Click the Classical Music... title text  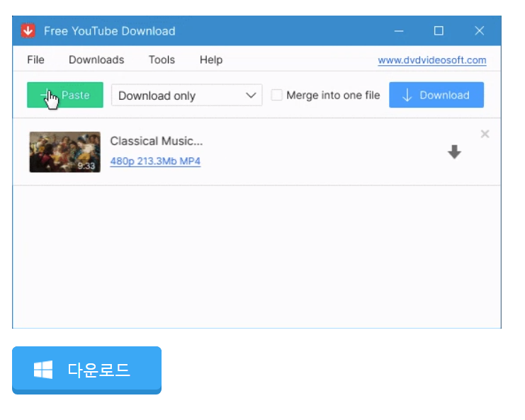coord(157,141)
